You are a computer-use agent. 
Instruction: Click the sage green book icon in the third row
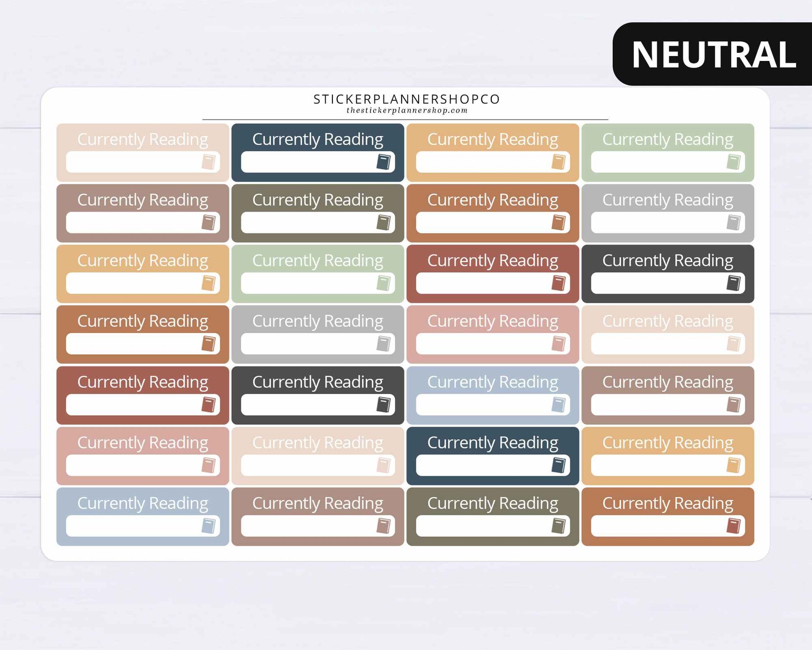(383, 283)
